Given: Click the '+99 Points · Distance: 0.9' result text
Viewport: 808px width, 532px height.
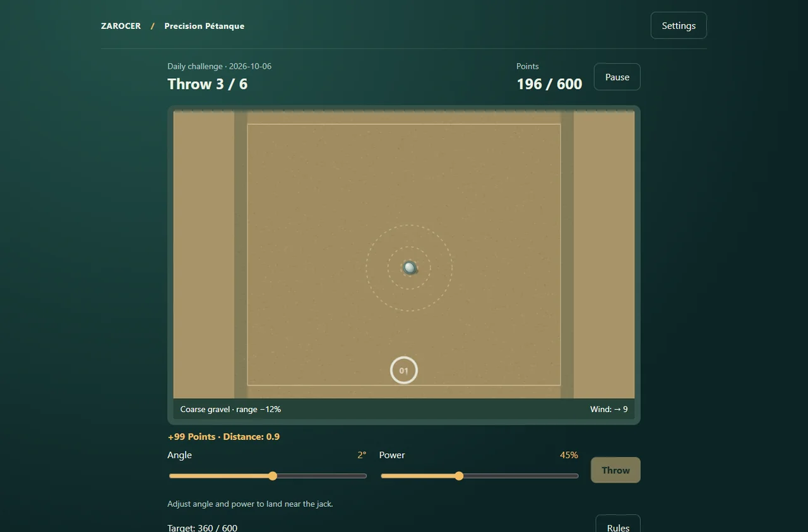Looking at the screenshot, I should (x=223, y=437).
